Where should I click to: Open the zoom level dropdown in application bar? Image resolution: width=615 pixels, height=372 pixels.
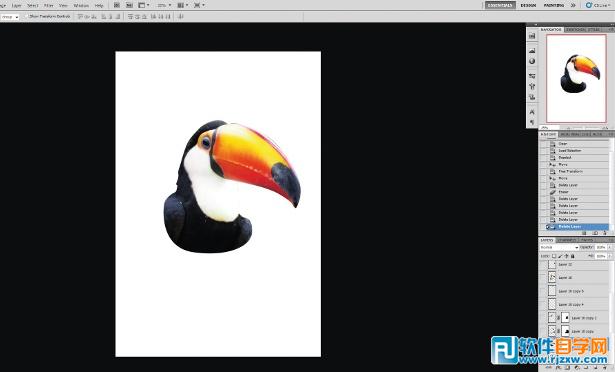point(164,5)
